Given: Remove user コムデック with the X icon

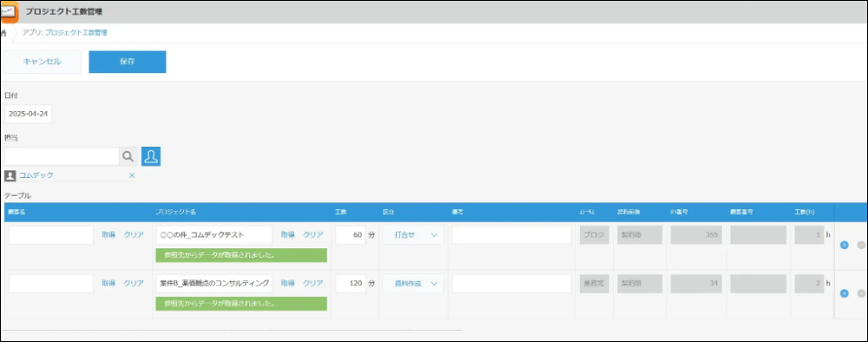Looking at the screenshot, I should coord(132,175).
